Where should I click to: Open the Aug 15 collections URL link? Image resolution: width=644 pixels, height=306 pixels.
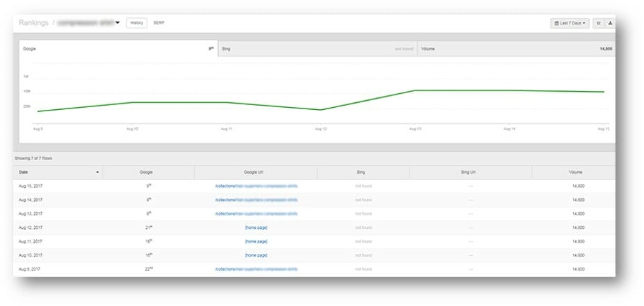256,186
